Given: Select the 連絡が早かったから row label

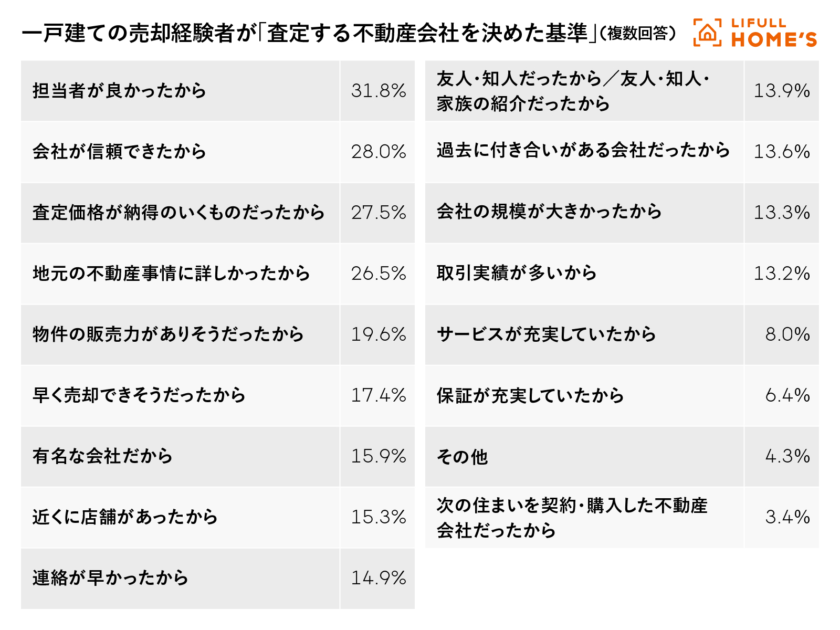Looking at the screenshot, I should pos(110,578).
